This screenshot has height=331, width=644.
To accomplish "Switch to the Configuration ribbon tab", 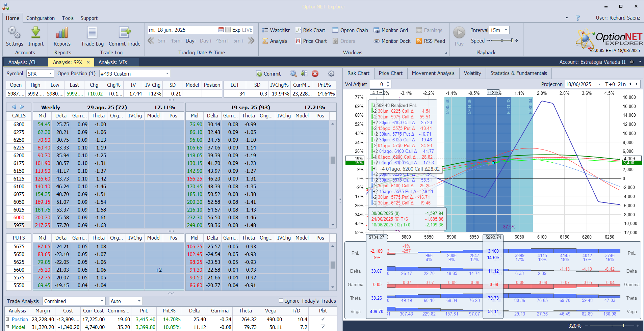I will tap(41, 18).
